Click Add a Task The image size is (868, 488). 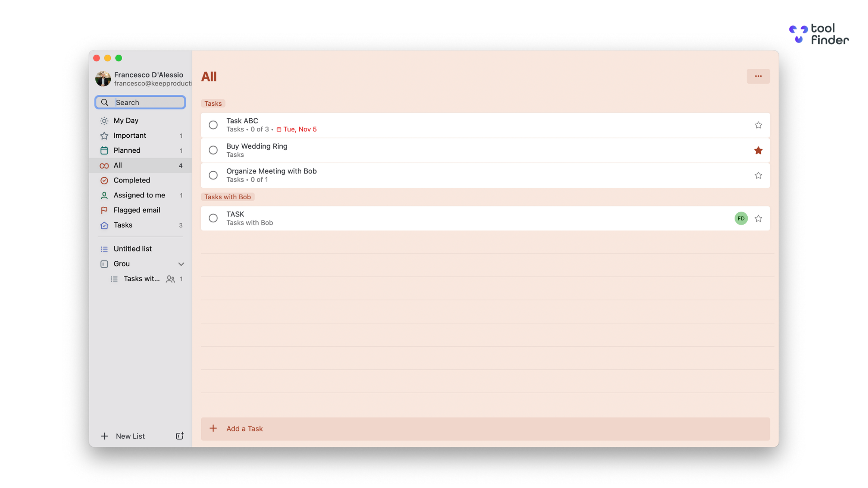[244, 428]
